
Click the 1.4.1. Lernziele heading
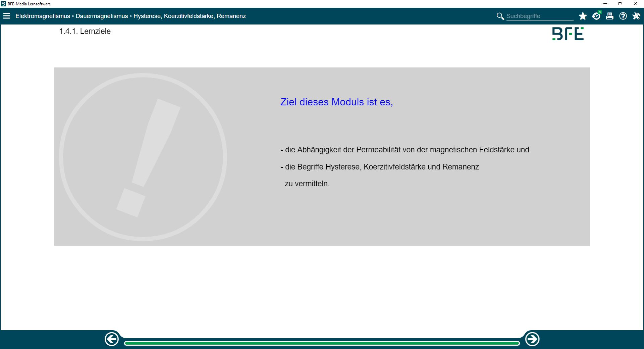(85, 31)
